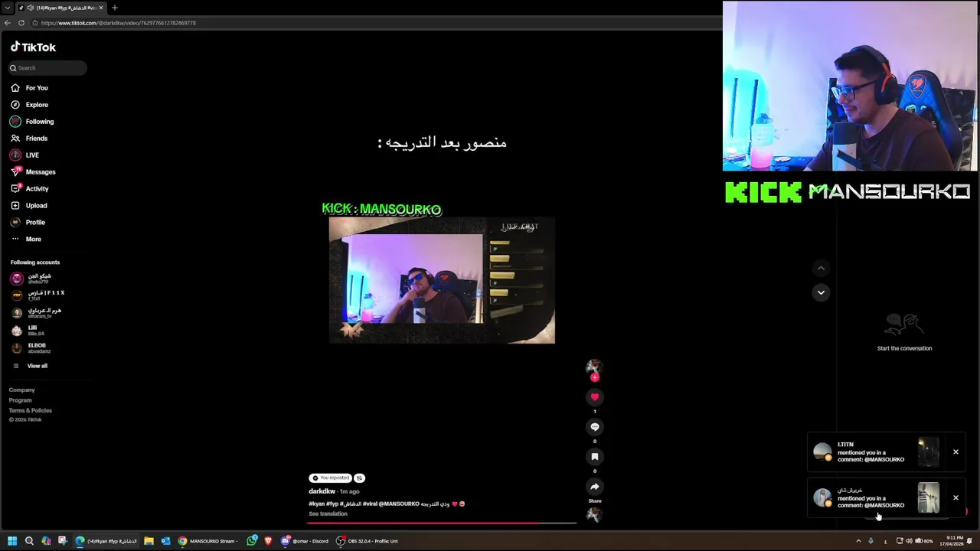
Task: Dismiss the I.TITN notification
Action: coord(955,452)
